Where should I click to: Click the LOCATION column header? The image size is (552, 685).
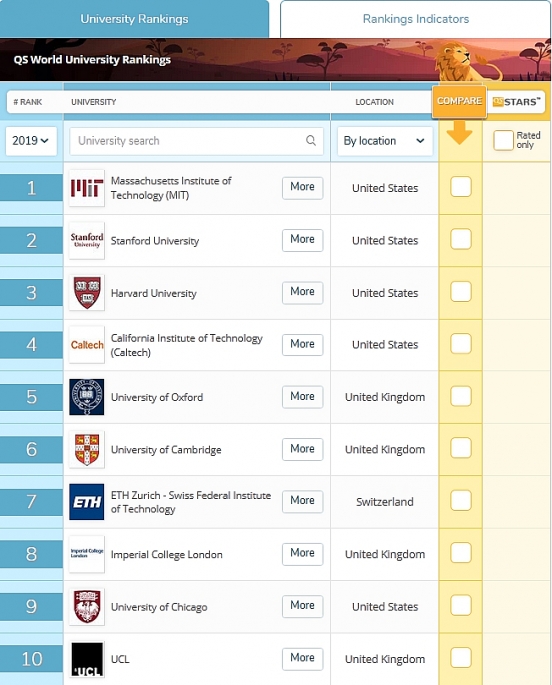click(x=374, y=102)
